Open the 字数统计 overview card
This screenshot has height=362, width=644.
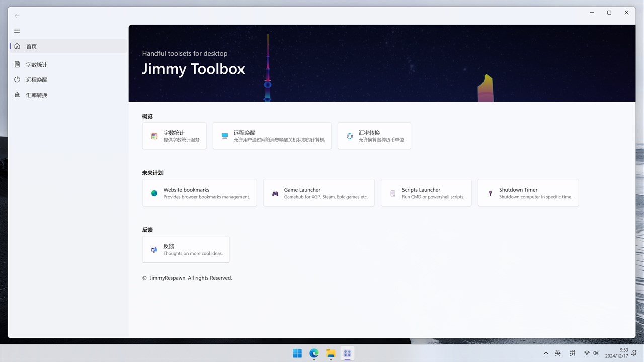[174, 136]
